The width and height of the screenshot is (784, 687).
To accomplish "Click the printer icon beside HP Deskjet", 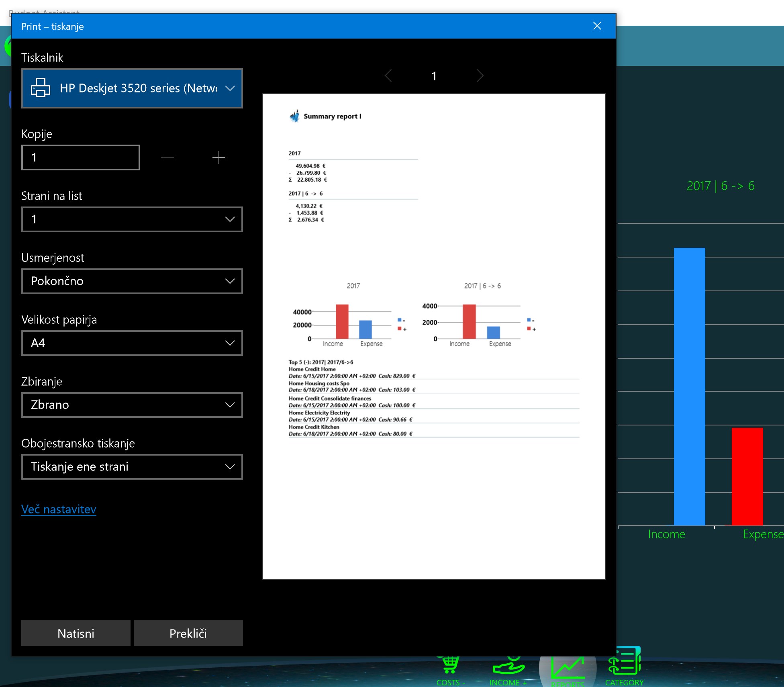I will coord(41,88).
